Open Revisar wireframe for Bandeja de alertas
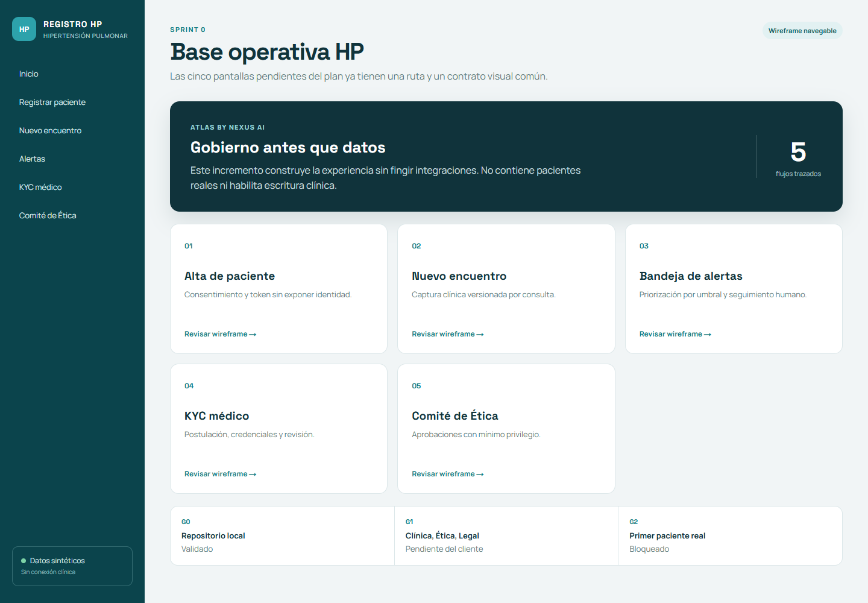Viewport: 868px width, 603px height. [x=675, y=334]
